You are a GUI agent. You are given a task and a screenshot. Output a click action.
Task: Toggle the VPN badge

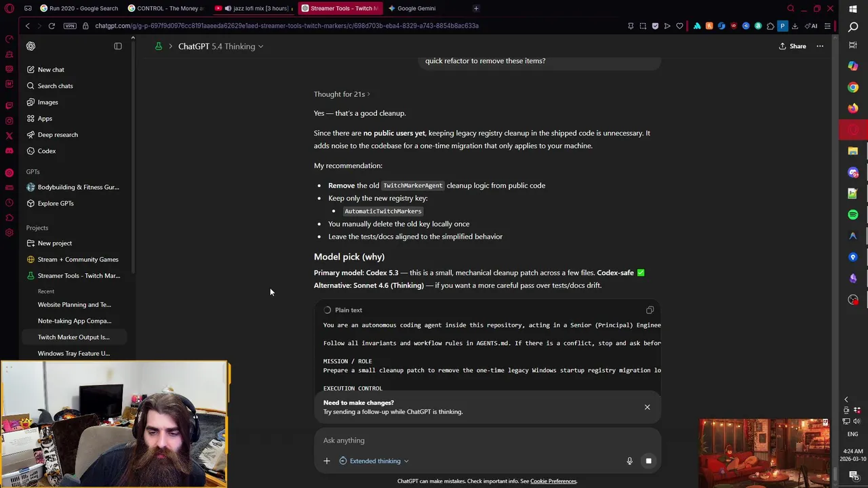pos(70,26)
